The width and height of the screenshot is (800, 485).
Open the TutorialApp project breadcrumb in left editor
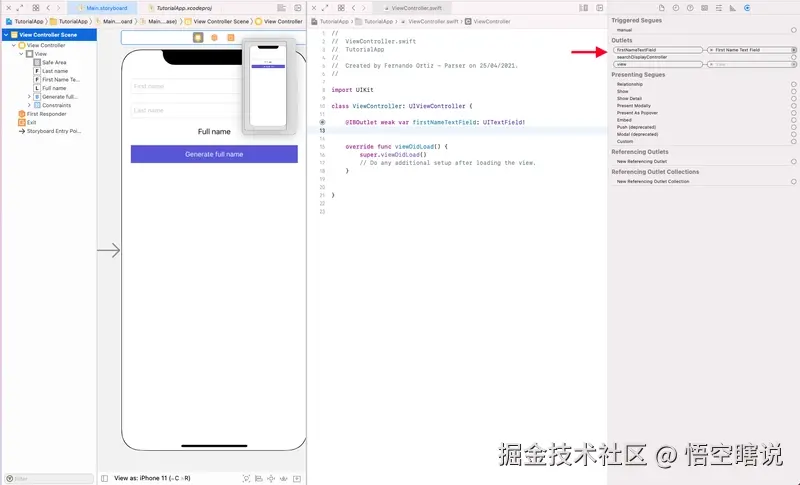coord(24,21)
